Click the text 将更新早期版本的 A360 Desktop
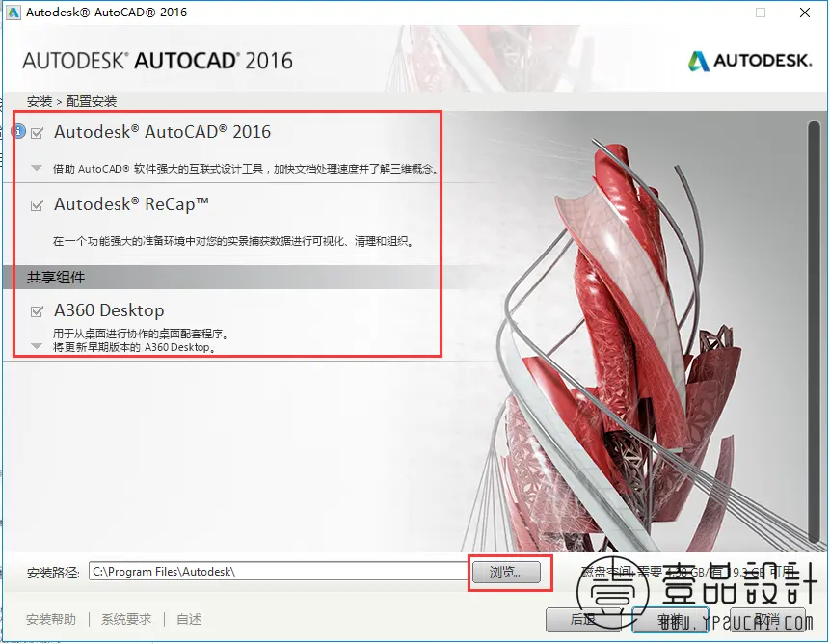Screen dimensions: 830x644 coord(134,347)
